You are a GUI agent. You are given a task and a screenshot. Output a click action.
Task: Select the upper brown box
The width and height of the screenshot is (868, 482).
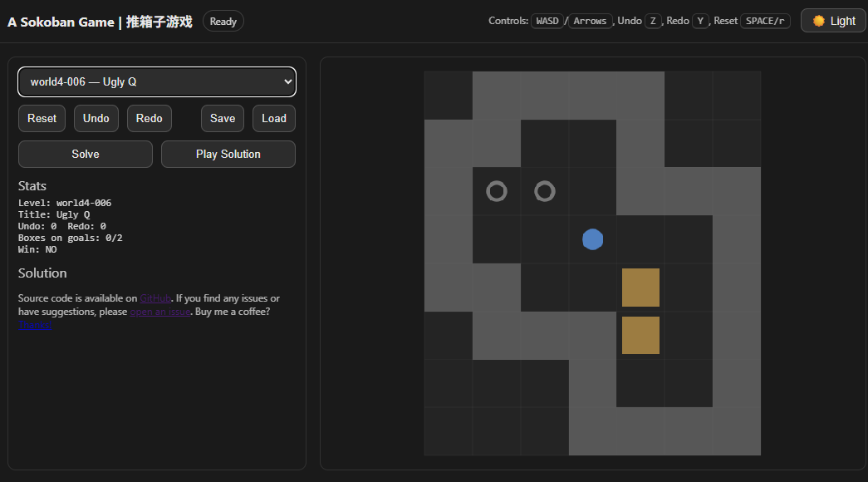[x=640, y=288]
